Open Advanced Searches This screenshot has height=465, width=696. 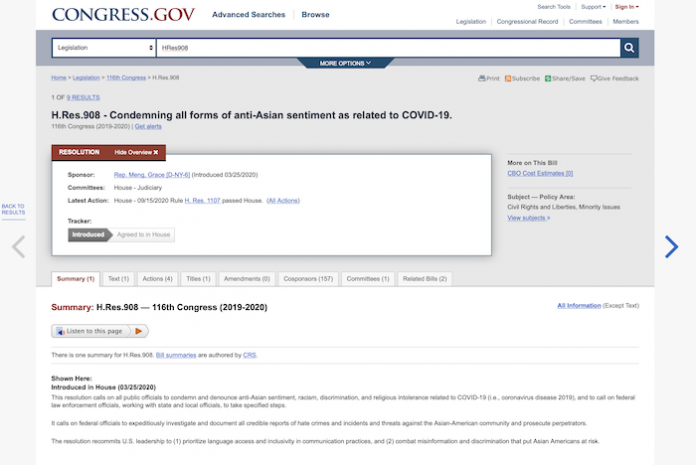(x=249, y=15)
